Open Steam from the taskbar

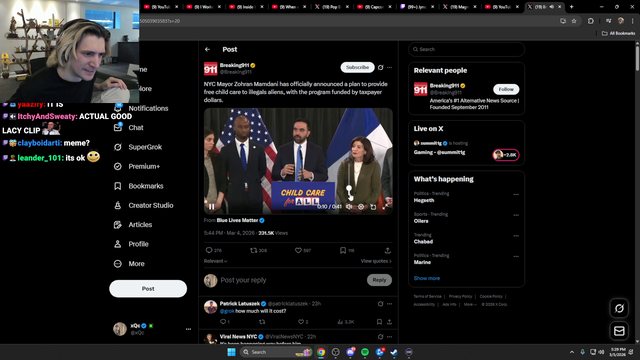point(394,352)
